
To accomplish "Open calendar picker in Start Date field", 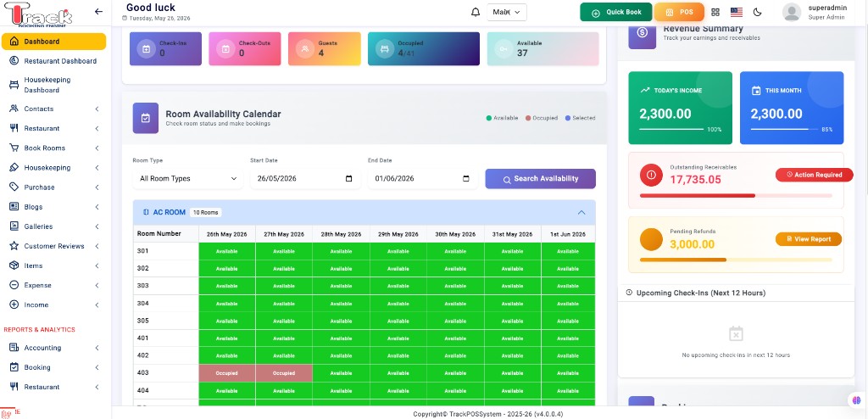I will [348, 178].
